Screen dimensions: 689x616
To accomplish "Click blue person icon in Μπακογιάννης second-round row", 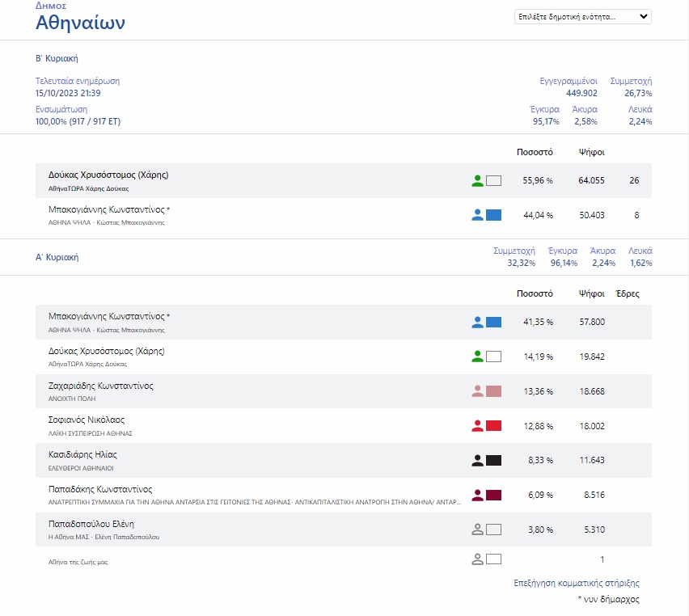I will pyautogui.click(x=477, y=215).
